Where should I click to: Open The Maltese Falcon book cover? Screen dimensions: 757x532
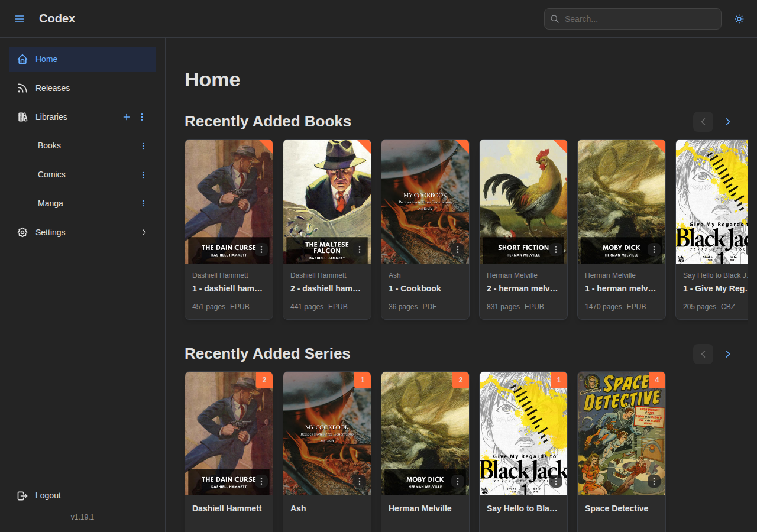[x=327, y=202]
